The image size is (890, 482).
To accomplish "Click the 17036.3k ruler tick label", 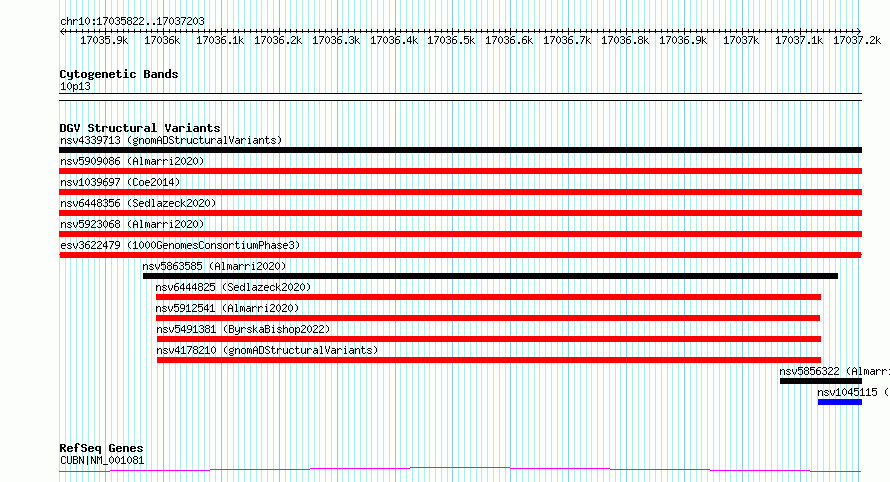I will point(336,40).
